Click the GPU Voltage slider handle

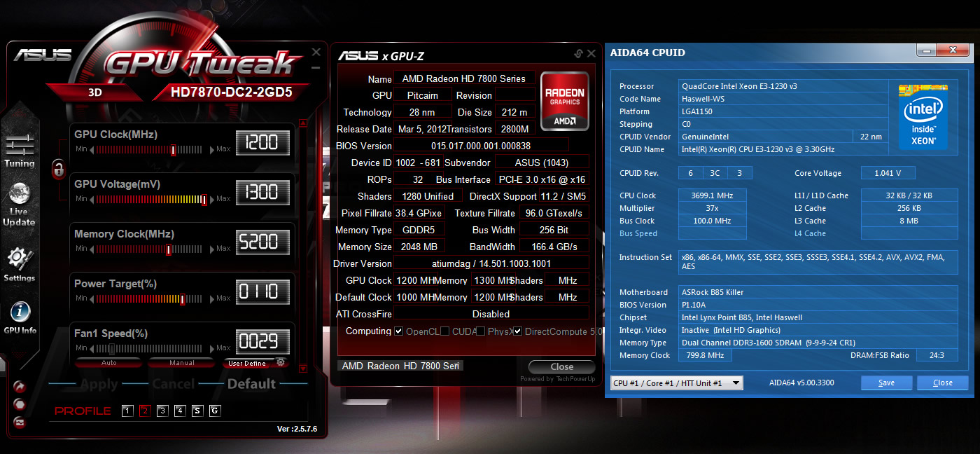click(x=204, y=200)
